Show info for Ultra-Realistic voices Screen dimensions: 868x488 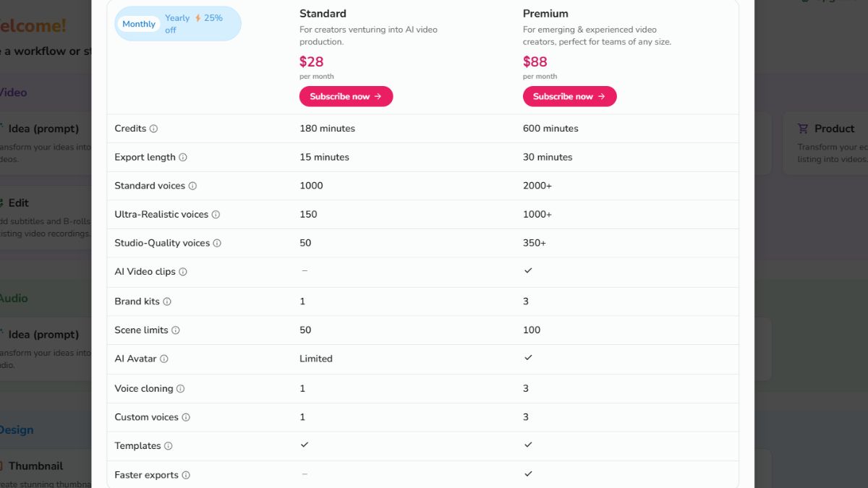tap(216, 215)
